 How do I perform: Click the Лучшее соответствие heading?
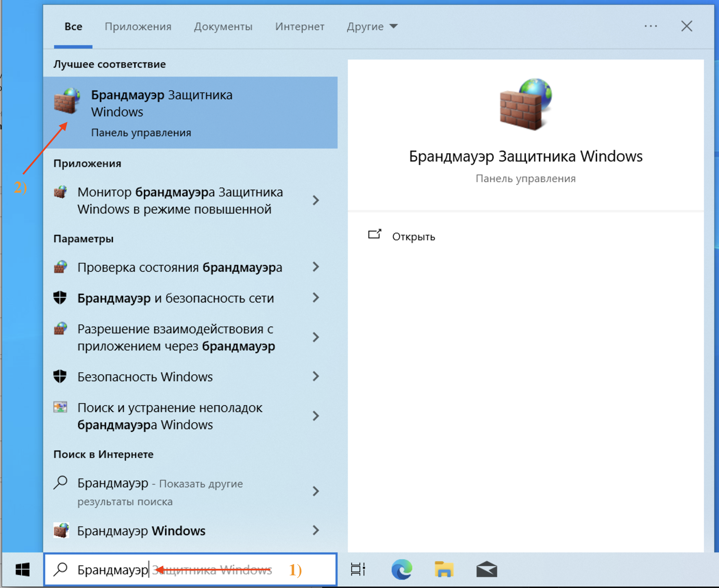point(110,64)
